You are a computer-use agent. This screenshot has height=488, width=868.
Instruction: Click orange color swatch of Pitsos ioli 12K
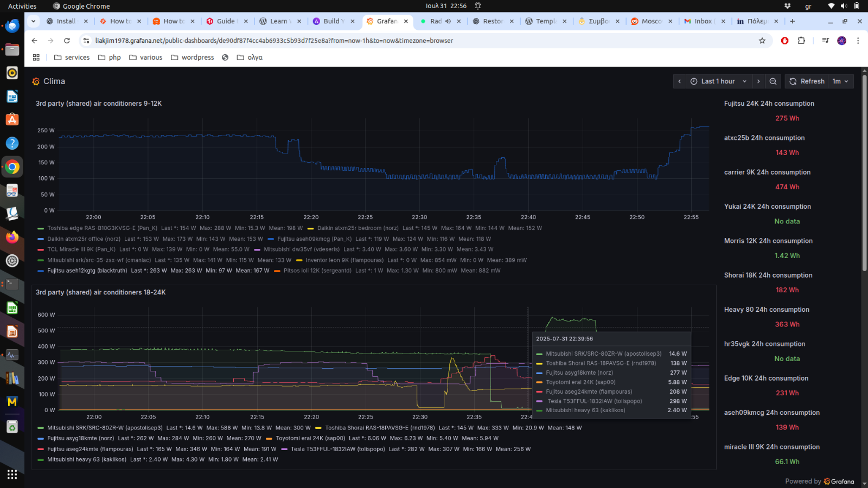[277, 271]
